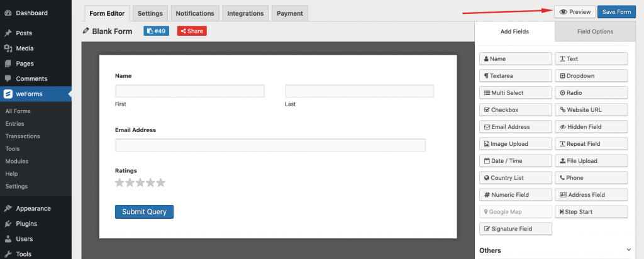Add an Image Upload field
This screenshot has height=259, width=644.
click(516, 144)
